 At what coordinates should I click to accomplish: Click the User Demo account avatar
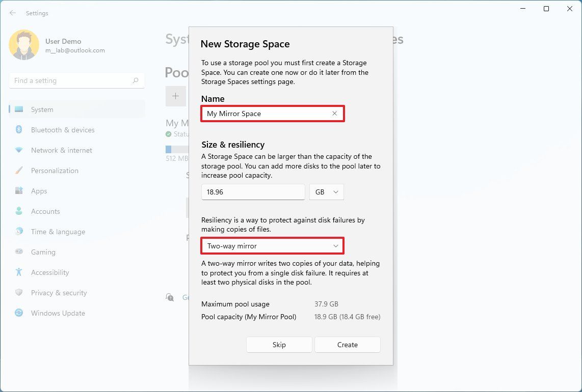pos(24,45)
